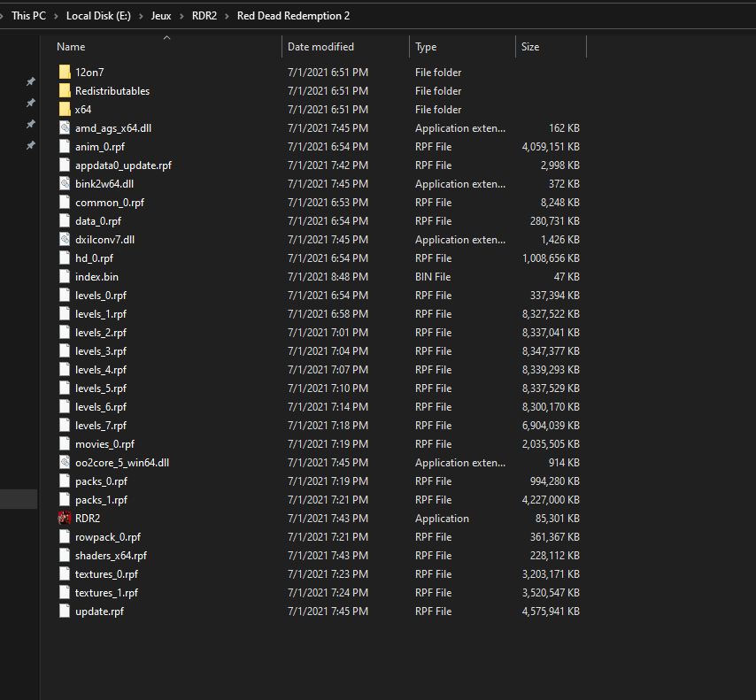The image size is (756, 700).
Task: Click the movies_0.rpf file icon
Action: click(65, 444)
